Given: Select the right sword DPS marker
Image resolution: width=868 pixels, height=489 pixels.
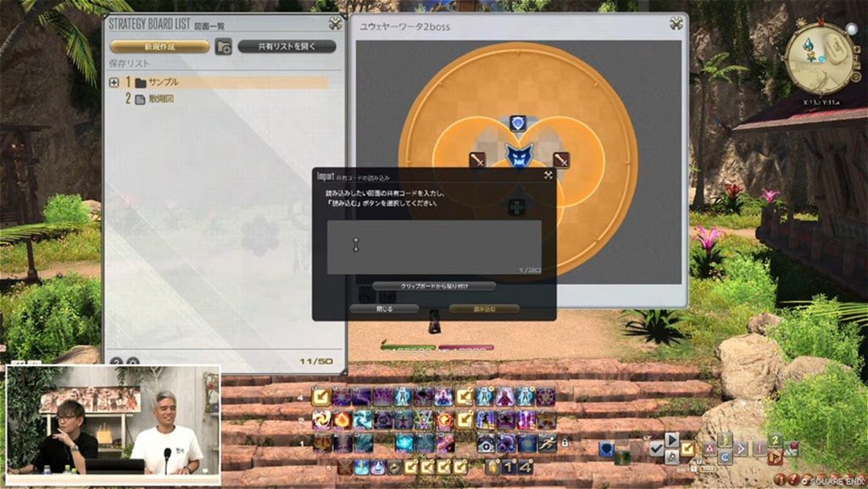Looking at the screenshot, I should coord(561,159).
